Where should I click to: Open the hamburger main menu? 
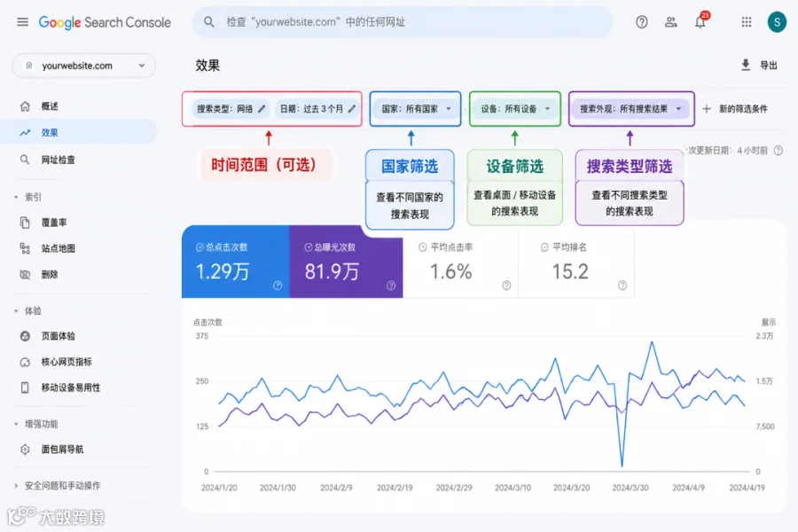point(22,22)
